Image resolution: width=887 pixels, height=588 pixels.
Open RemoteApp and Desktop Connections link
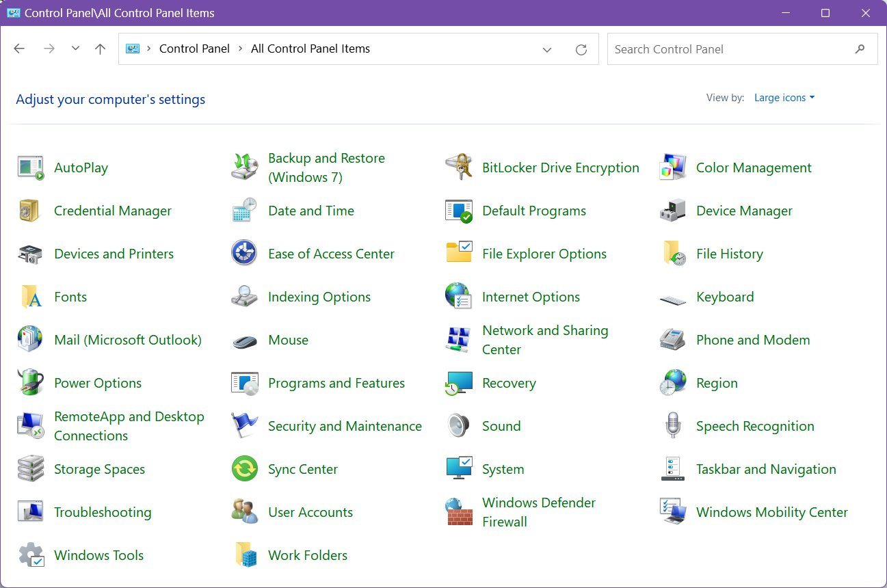tap(129, 426)
